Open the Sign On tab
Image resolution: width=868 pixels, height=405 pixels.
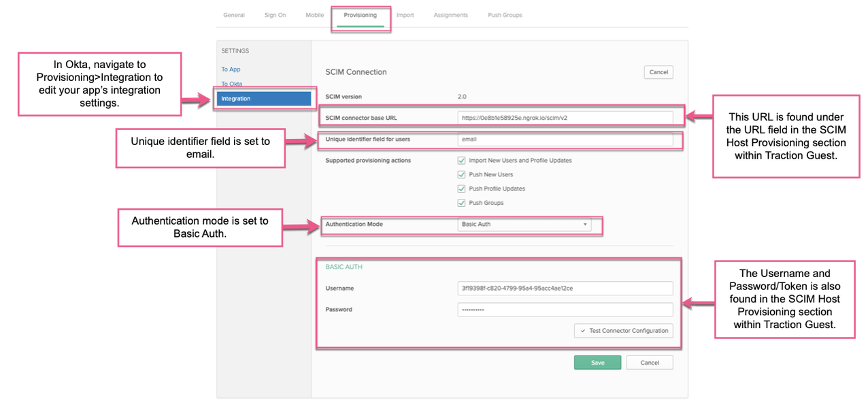pyautogui.click(x=275, y=14)
